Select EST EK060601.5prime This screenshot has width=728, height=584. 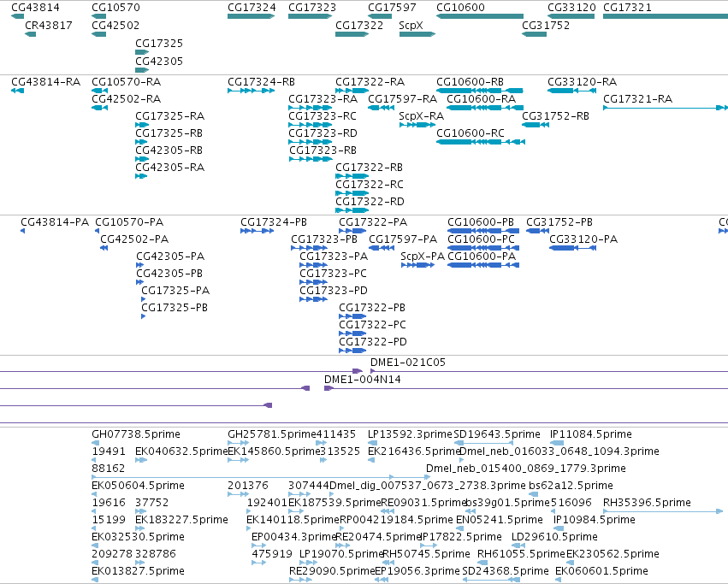[601, 571]
